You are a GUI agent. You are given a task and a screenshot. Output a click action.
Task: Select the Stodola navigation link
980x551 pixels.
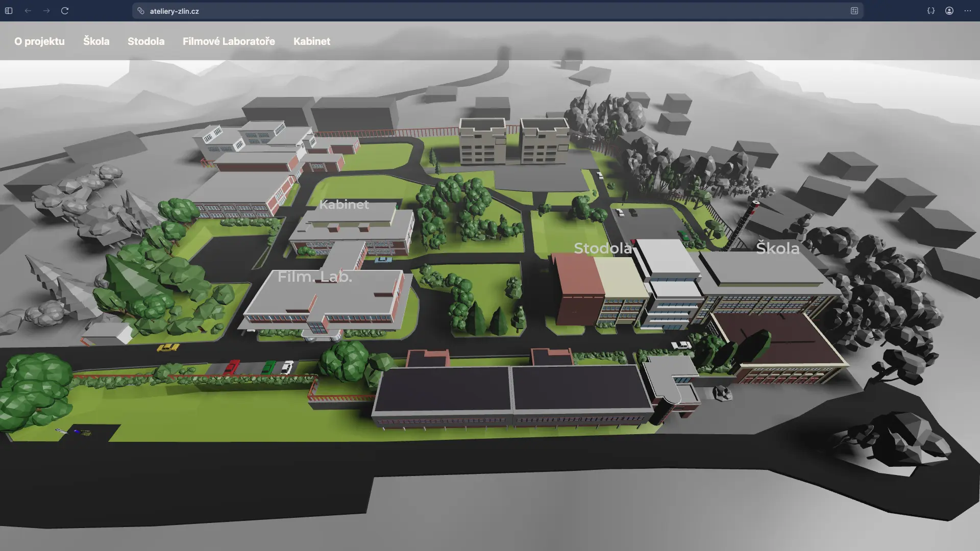pyautogui.click(x=146, y=41)
